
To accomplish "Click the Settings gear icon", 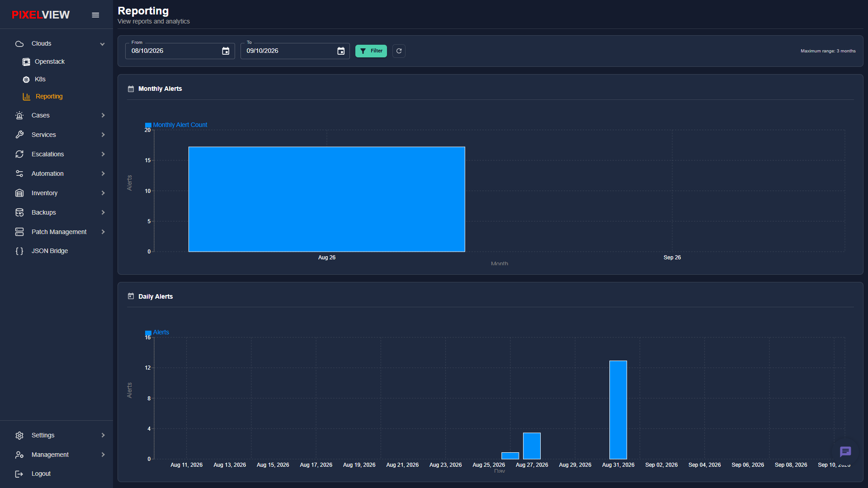I will (x=19, y=436).
